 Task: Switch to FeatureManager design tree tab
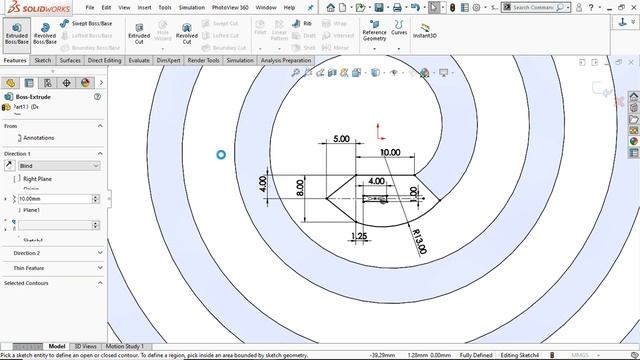[x=10, y=83]
